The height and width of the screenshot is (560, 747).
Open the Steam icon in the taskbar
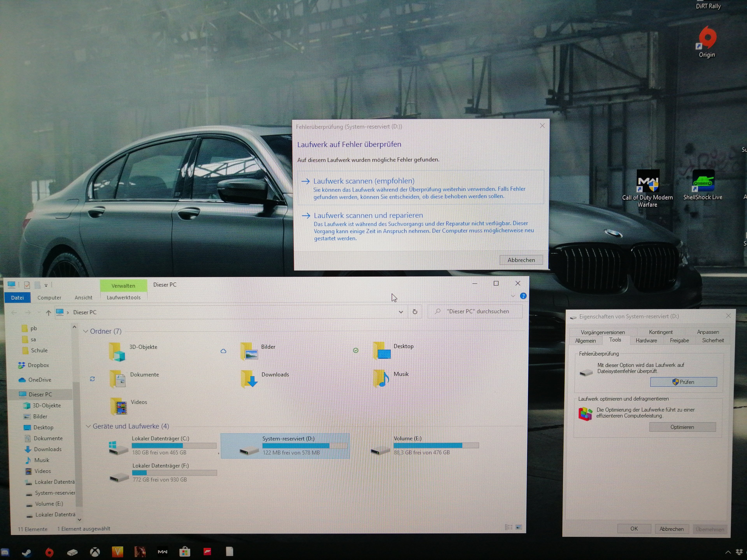[27, 553]
